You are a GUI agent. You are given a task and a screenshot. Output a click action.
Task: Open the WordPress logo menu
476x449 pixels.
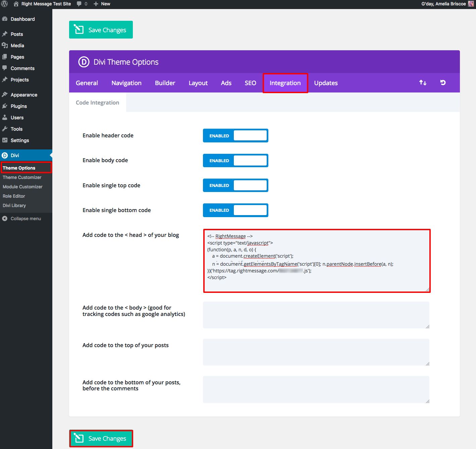[4, 4]
